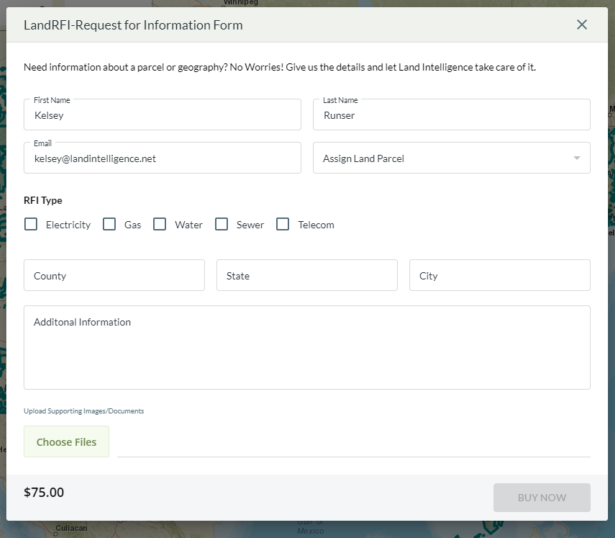This screenshot has width=615, height=538.
Task: Click the City input field
Action: click(x=499, y=276)
